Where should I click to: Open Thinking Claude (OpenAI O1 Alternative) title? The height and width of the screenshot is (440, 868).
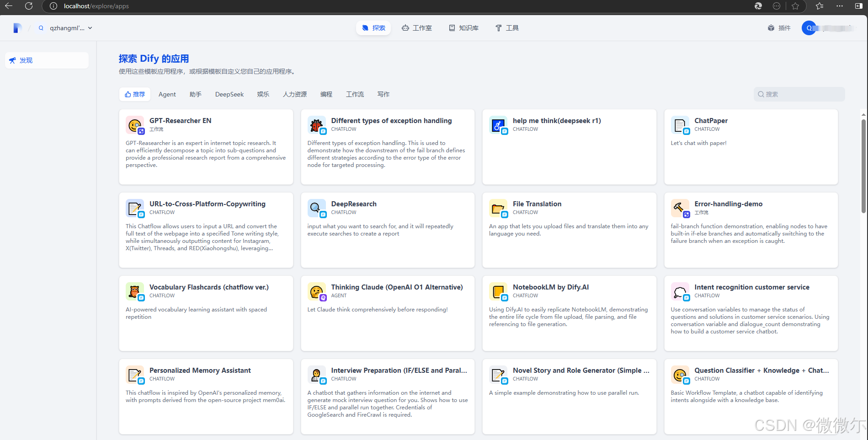397,287
